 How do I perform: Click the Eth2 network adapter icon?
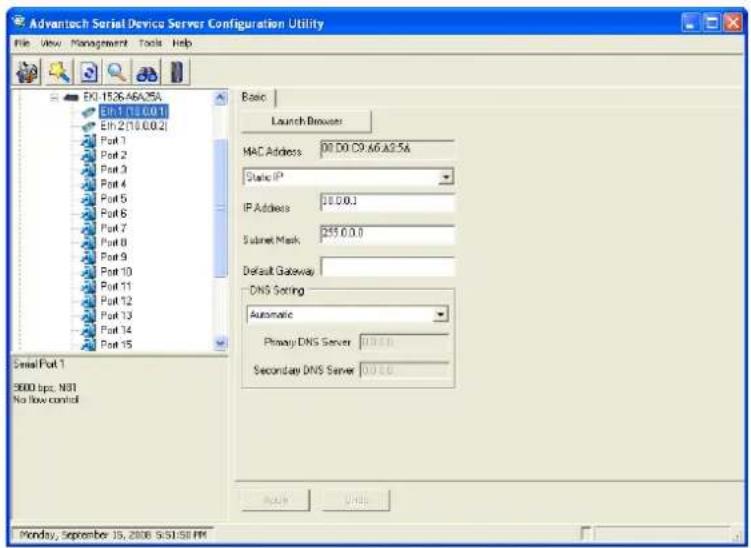[89, 126]
